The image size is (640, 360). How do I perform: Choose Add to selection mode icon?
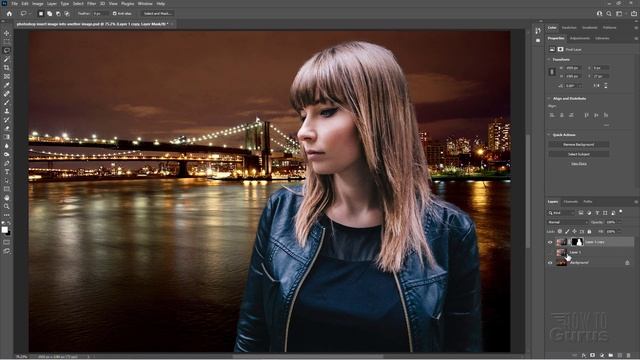49,13
